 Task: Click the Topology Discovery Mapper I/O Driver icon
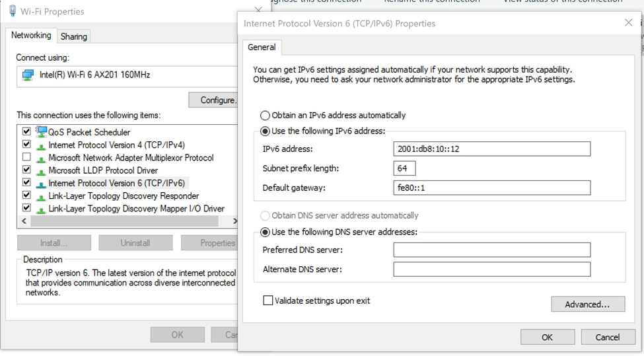(41, 210)
